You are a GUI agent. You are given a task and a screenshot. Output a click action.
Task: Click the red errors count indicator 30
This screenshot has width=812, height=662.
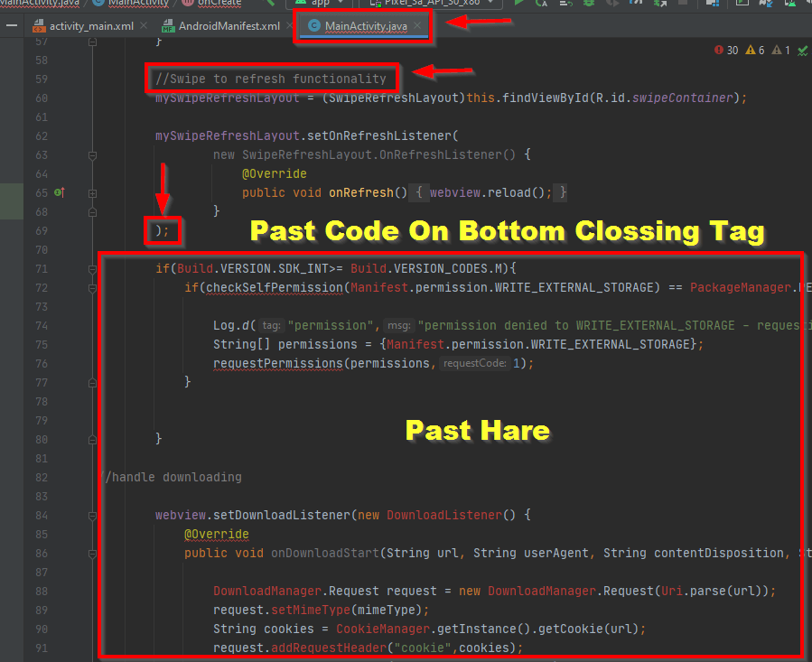click(726, 51)
